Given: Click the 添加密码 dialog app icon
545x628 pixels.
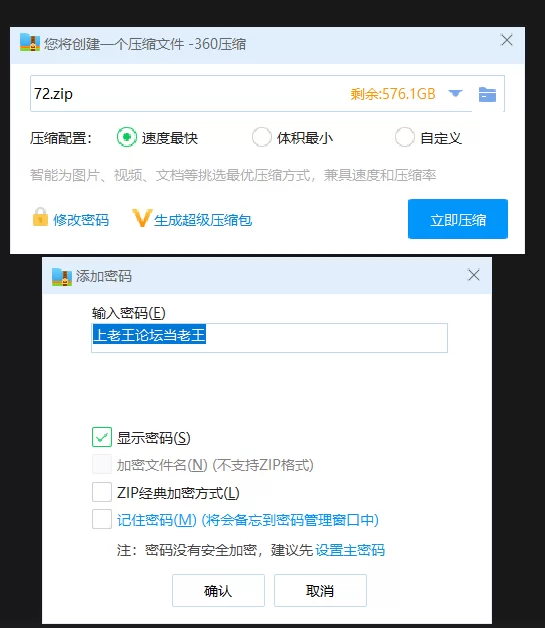Looking at the screenshot, I should coord(62,277).
